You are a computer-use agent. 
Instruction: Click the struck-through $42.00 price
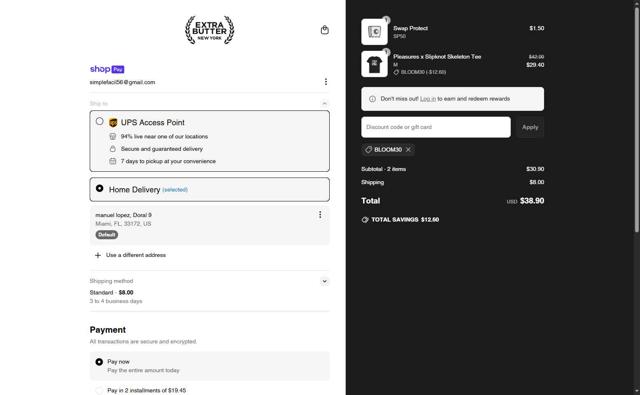(536, 57)
